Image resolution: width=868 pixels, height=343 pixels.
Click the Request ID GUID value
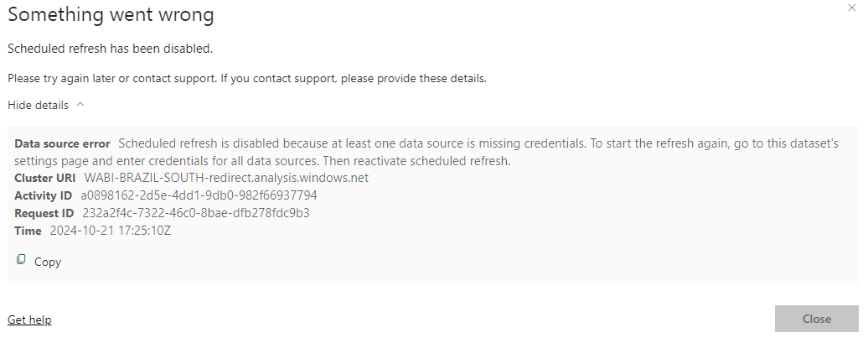click(195, 213)
